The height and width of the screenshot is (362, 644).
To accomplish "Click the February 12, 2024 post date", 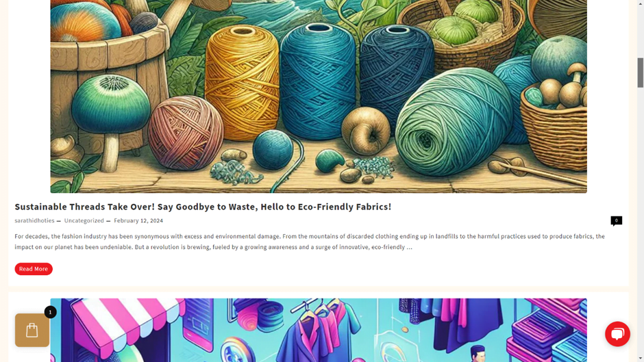I will pos(138,220).
